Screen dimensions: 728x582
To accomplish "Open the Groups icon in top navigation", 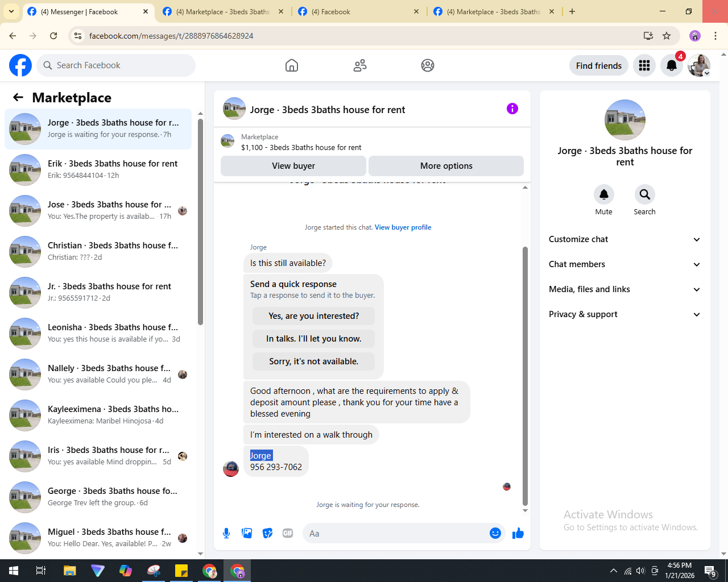I will coord(428,65).
